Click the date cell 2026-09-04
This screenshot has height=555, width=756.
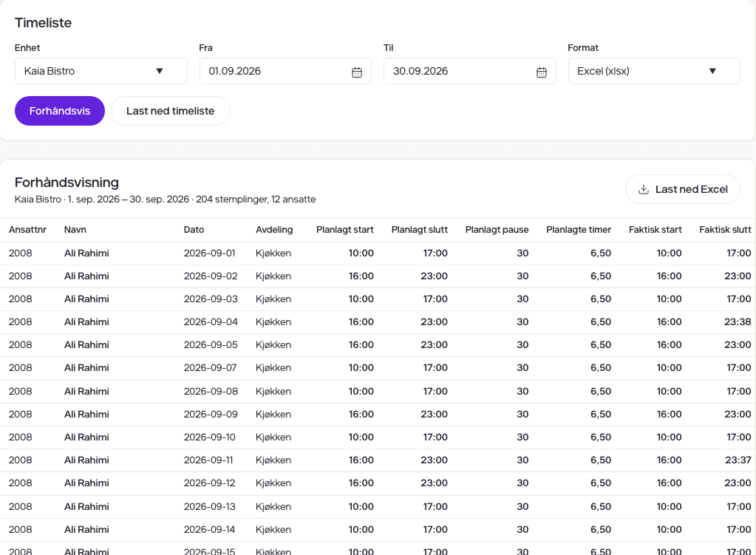coord(211,321)
